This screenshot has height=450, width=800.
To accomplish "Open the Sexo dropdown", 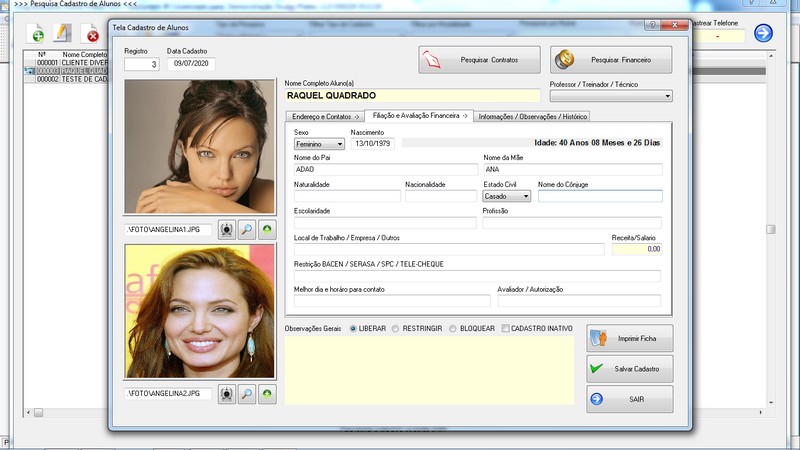I will pos(319,144).
